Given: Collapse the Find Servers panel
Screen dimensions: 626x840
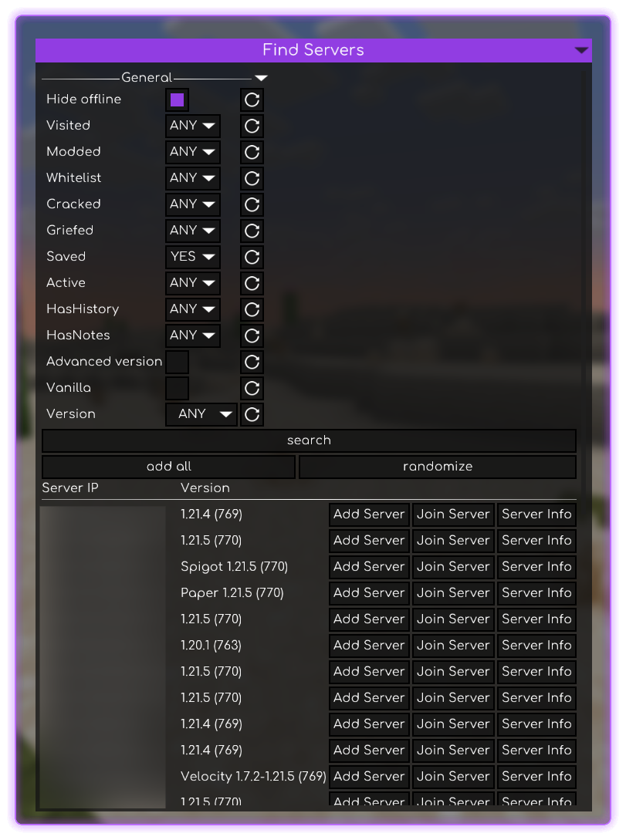Looking at the screenshot, I should click(x=581, y=50).
